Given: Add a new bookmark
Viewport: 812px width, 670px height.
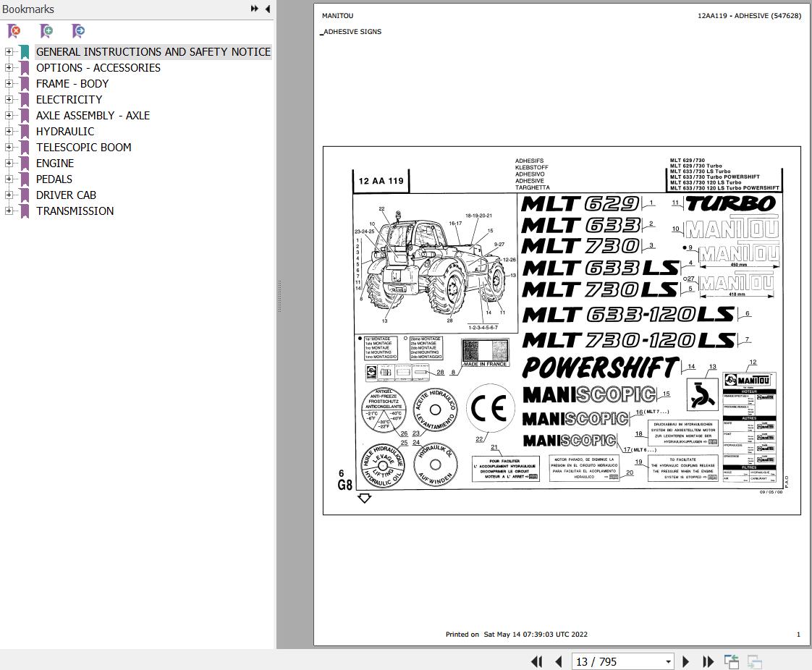Looking at the screenshot, I should 46,31.
